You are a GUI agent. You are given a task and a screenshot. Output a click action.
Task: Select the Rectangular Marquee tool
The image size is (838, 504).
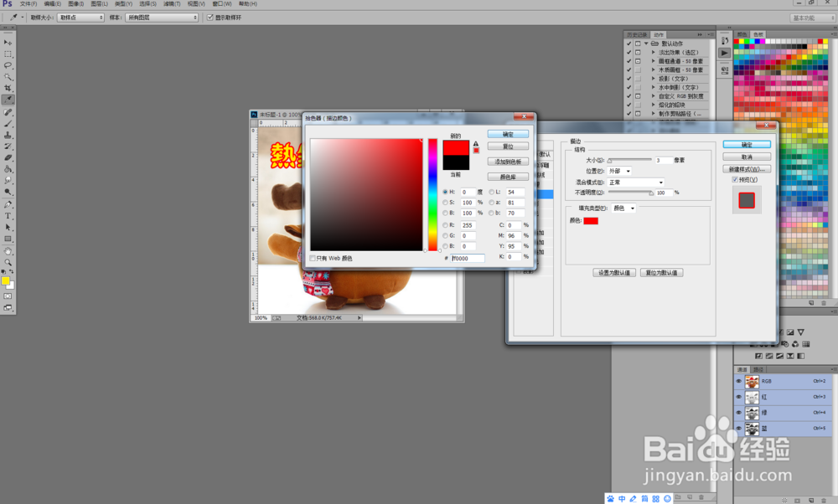click(x=8, y=54)
